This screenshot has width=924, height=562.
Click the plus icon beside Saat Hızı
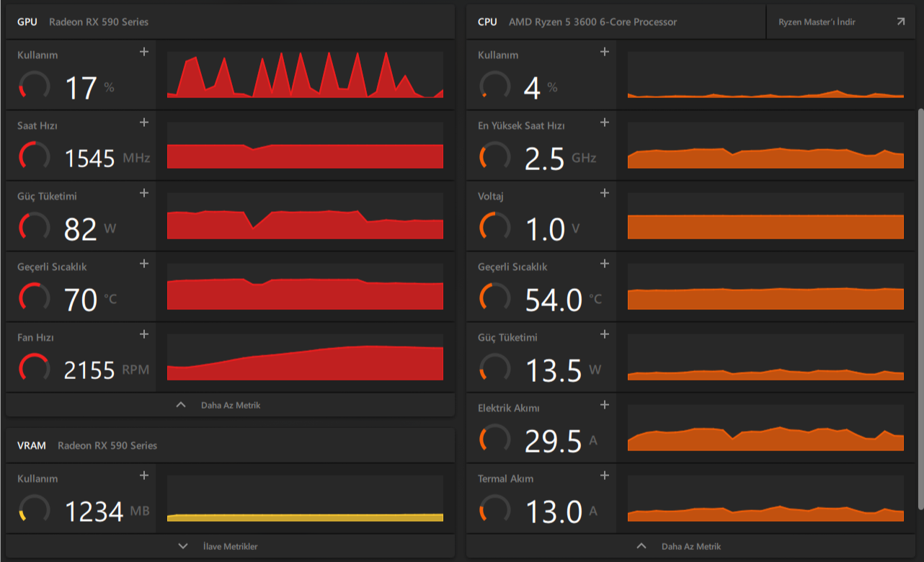pos(144,122)
